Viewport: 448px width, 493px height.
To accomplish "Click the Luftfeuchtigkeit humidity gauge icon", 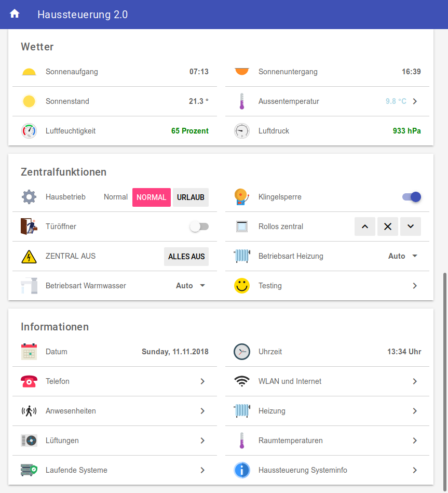I will point(29,131).
